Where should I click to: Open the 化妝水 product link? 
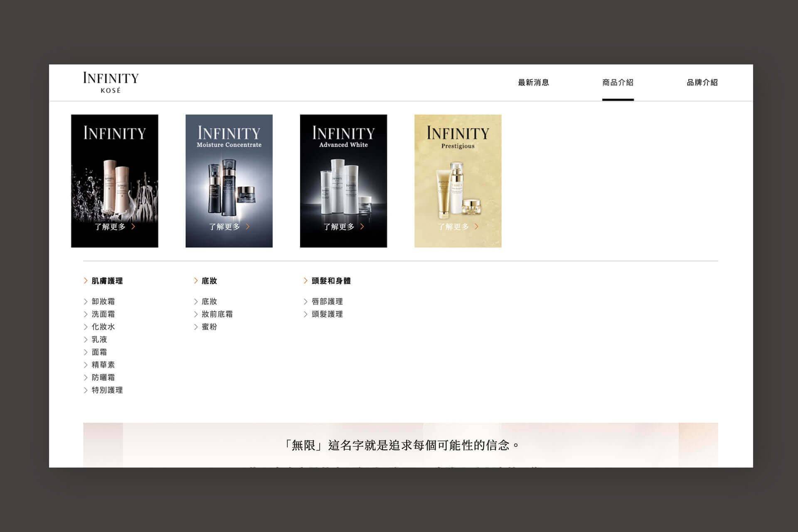point(103,327)
